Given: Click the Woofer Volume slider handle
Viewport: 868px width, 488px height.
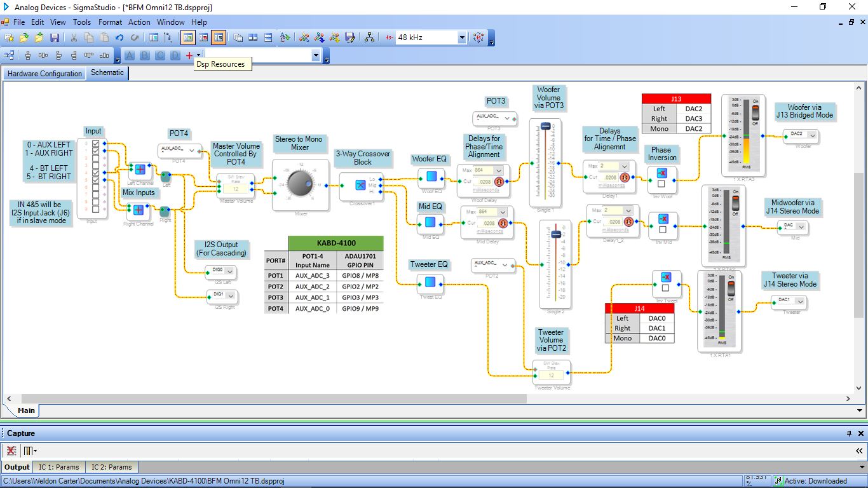Looking at the screenshot, I should point(545,127).
